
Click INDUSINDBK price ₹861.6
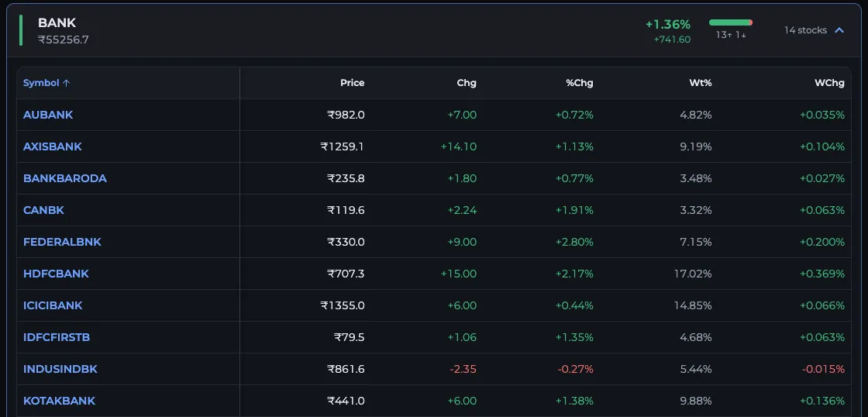(x=346, y=369)
